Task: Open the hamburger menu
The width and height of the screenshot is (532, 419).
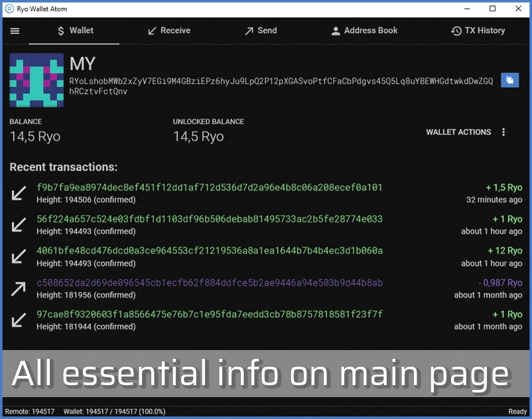Action: [15, 31]
